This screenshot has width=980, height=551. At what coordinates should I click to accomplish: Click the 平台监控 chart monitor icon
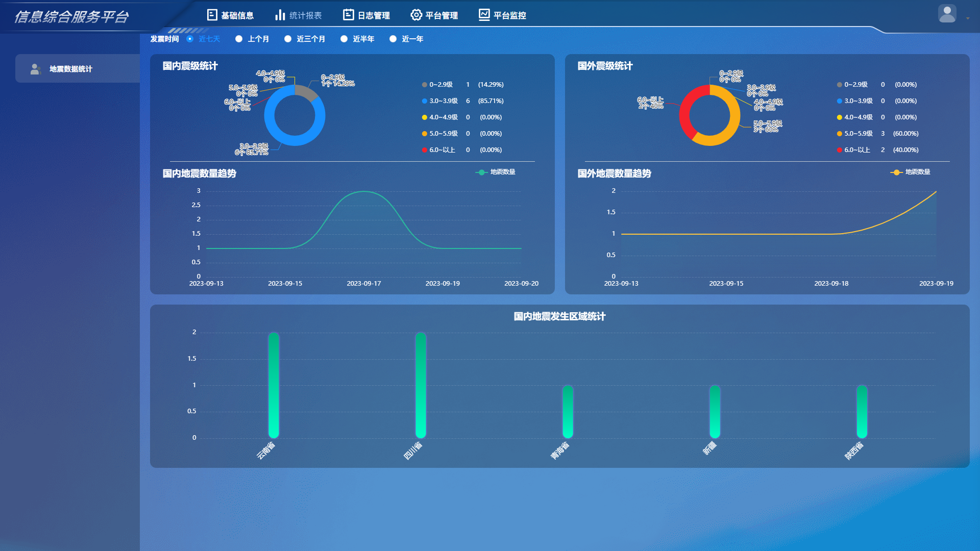(x=484, y=15)
